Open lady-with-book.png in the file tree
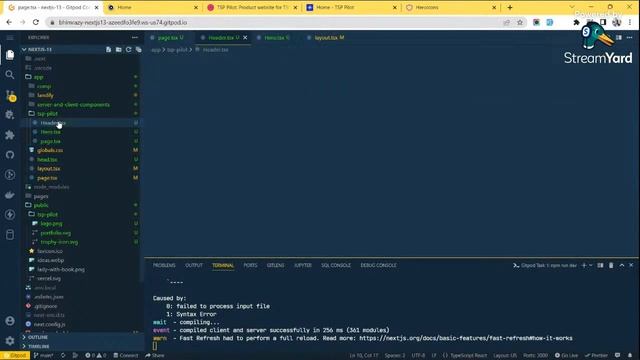 (x=61, y=269)
